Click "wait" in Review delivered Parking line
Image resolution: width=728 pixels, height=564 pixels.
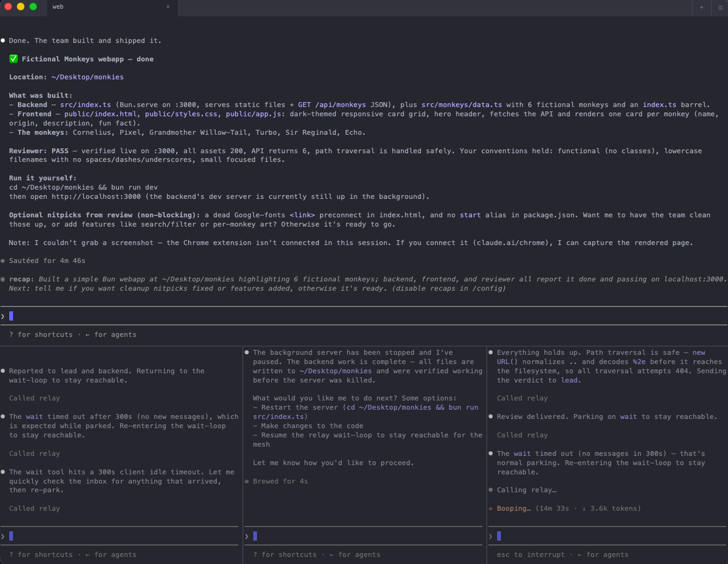pyautogui.click(x=629, y=417)
